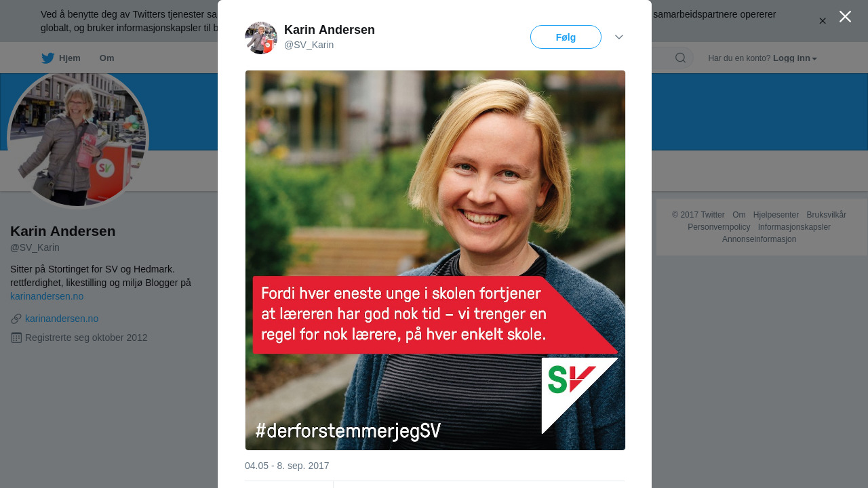
Task: Click the @SV_Karin handle in tweet
Action: point(309,45)
